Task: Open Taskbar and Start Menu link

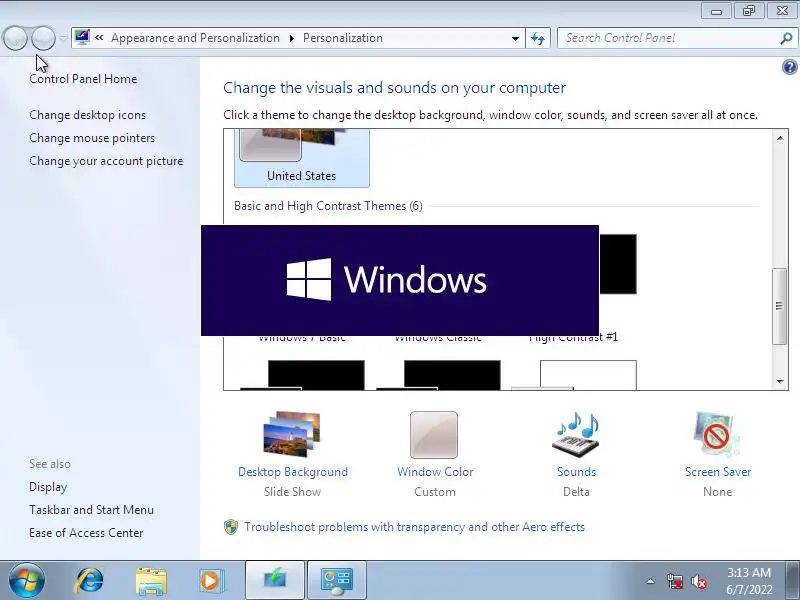Action: click(91, 510)
